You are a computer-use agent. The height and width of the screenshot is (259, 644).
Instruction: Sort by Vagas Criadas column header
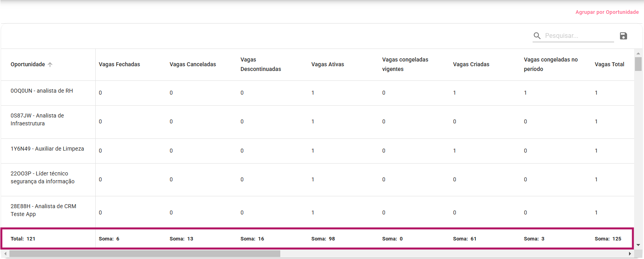471,64
